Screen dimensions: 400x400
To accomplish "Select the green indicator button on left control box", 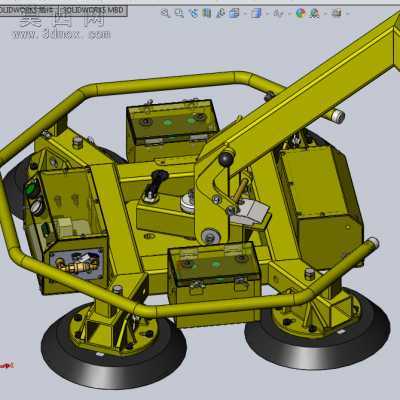I will tap(31, 189).
